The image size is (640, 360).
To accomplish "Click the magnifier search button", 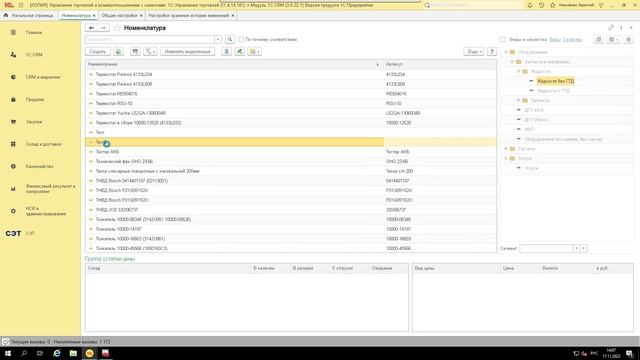I will [230, 40].
